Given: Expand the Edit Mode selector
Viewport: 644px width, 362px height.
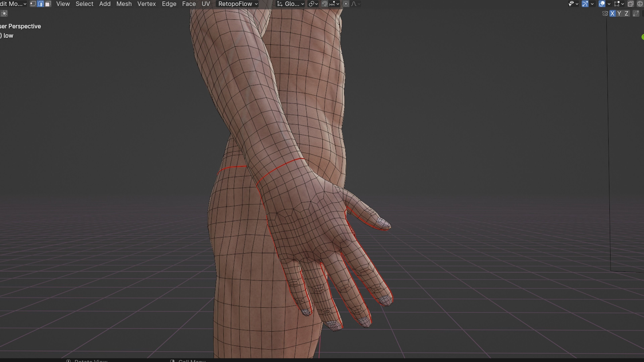Looking at the screenshot, I should coord(14,4).
